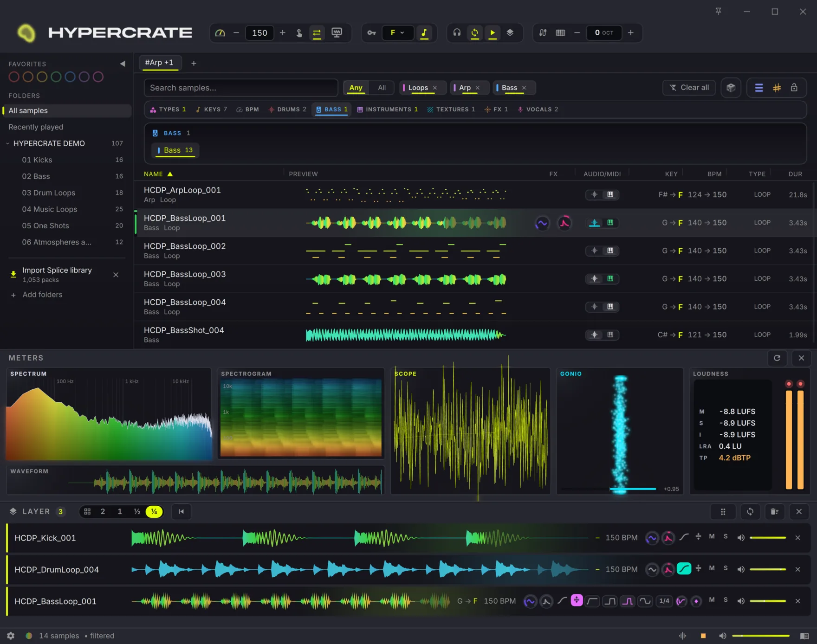
Task: Toggle the lock filters icon
Action: [794, 87]
